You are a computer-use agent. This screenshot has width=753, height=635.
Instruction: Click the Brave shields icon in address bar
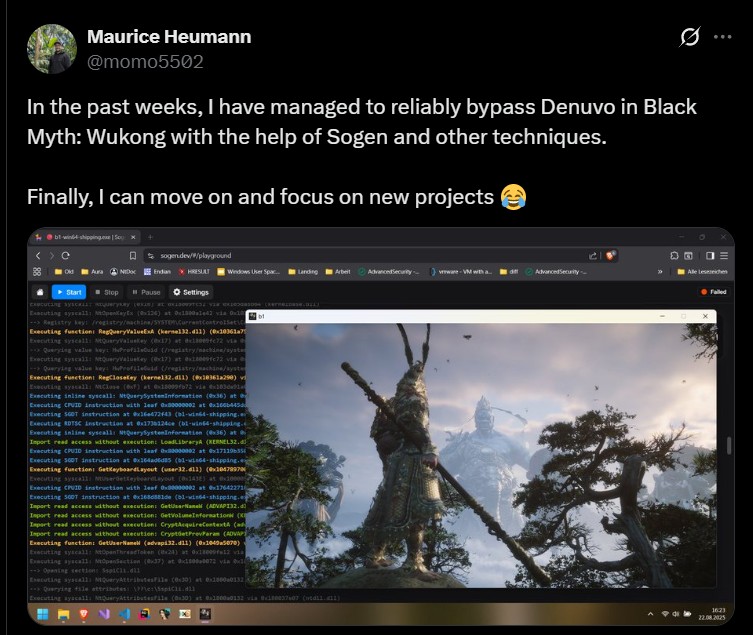tap(610, 256)
